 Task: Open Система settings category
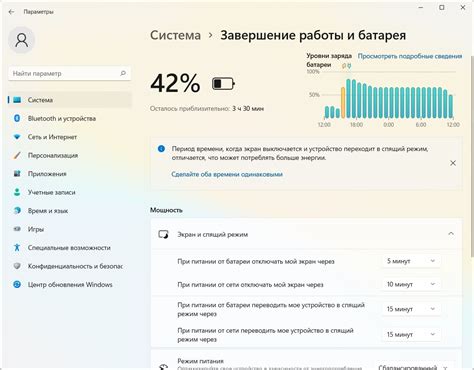(70, 100)
